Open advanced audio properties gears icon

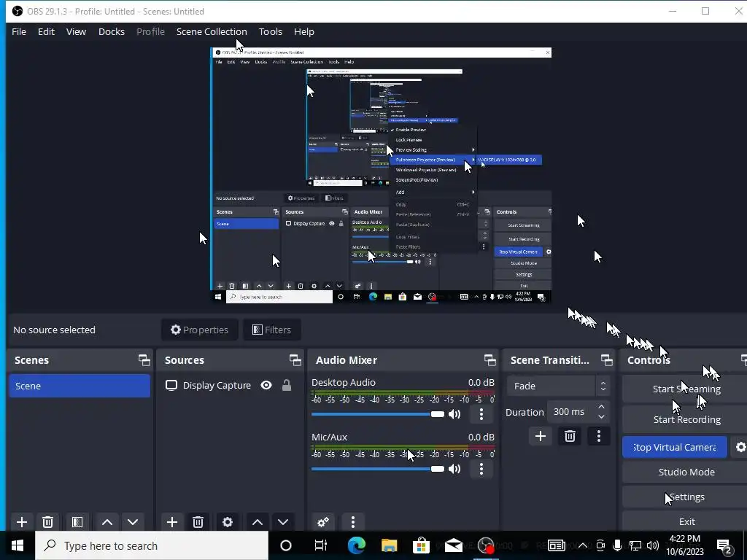(x=323, y=522)
